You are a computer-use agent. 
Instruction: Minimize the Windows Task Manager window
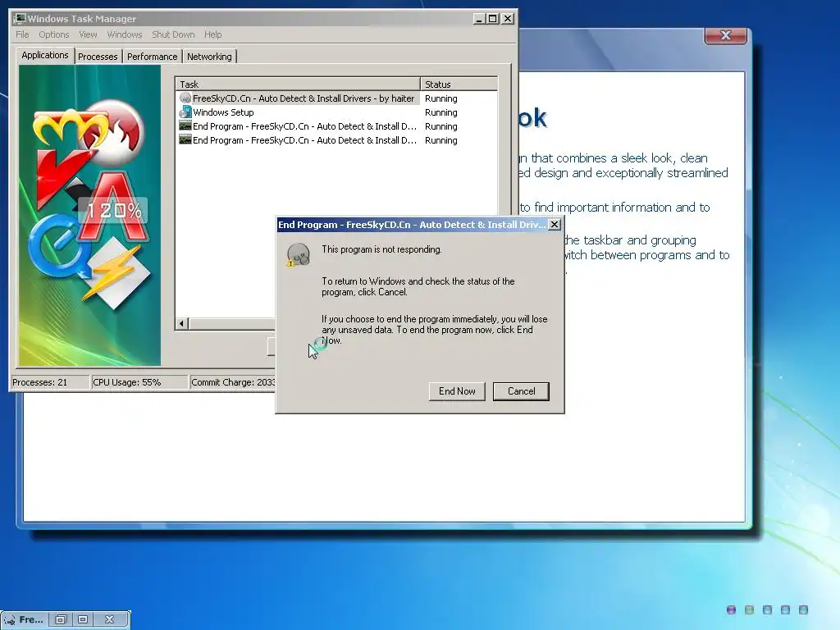[479, 19]
